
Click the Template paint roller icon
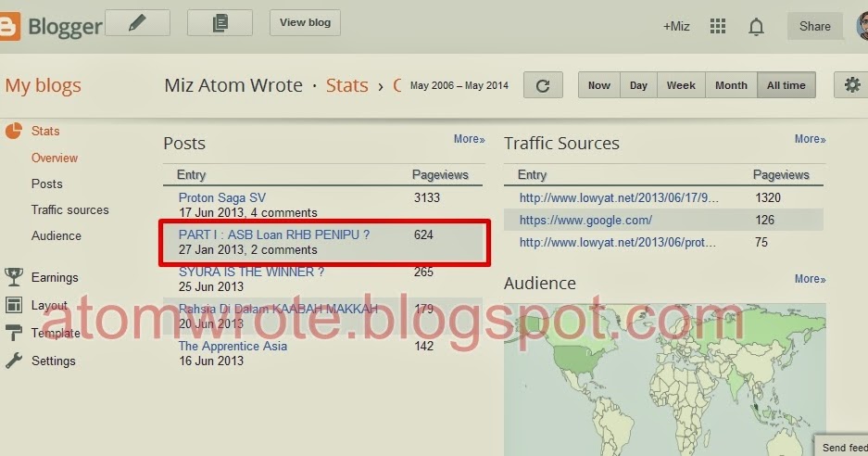tap(13, 333)
